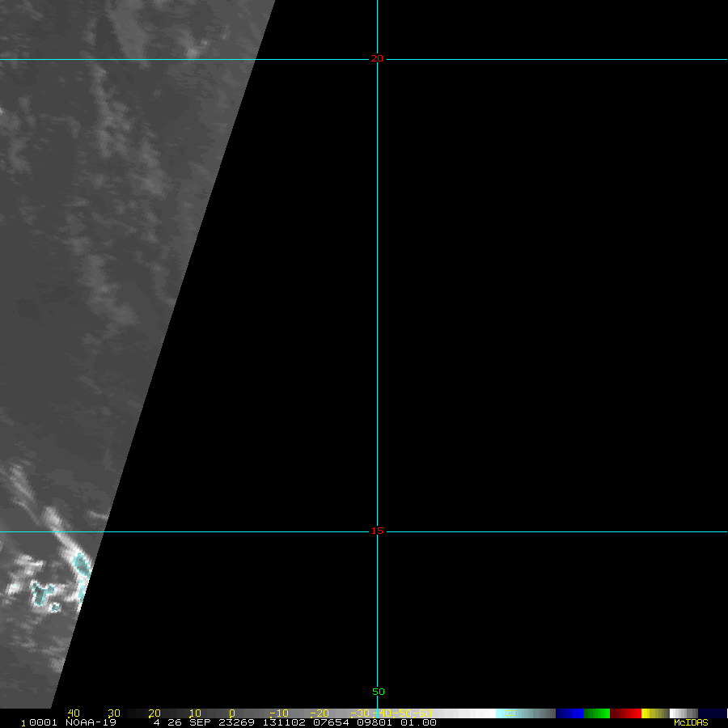Click the -20 temperature scale label
This screenshot has height=728, width=728.
point(318,713)
